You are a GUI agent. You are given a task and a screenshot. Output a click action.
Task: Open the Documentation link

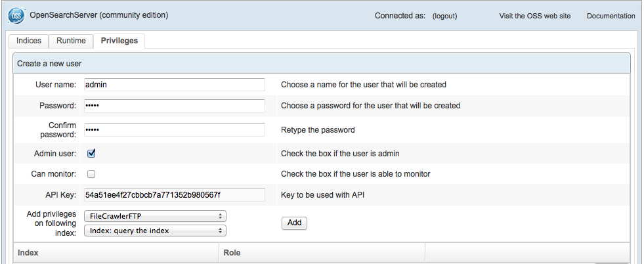(x=611, y=16)
